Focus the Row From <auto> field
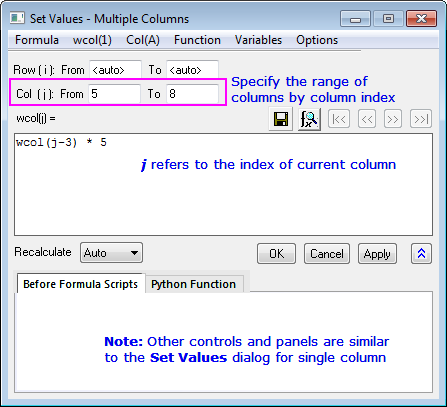Viewport: 447px width, 407px height. pos(115,70)
